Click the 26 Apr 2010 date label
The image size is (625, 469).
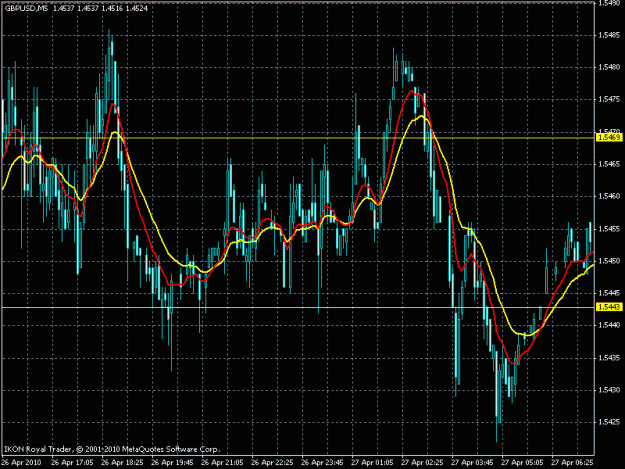[x=21, y=463]
